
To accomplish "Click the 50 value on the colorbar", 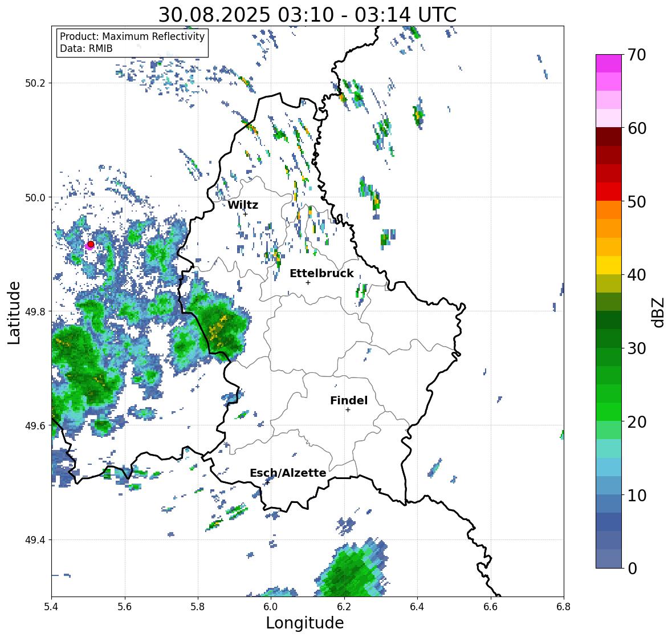I will coord(637,202).
